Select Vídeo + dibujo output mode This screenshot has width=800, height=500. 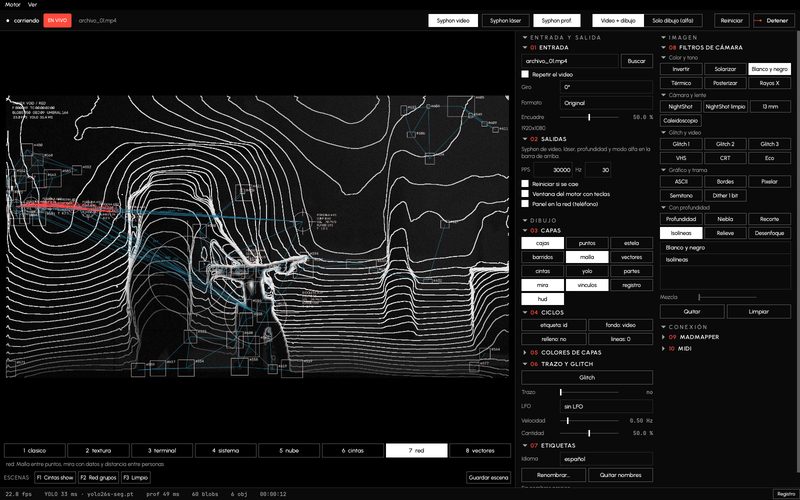coord(618,20)
